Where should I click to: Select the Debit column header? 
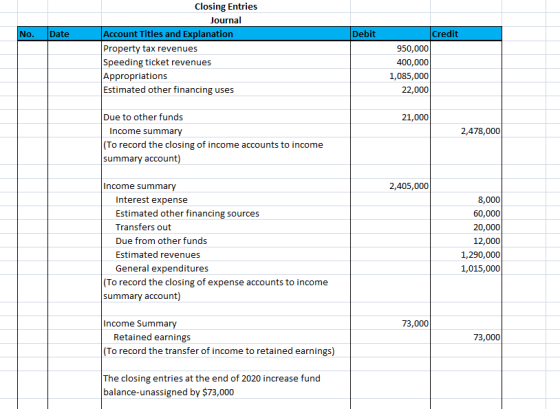click(390, 34)
